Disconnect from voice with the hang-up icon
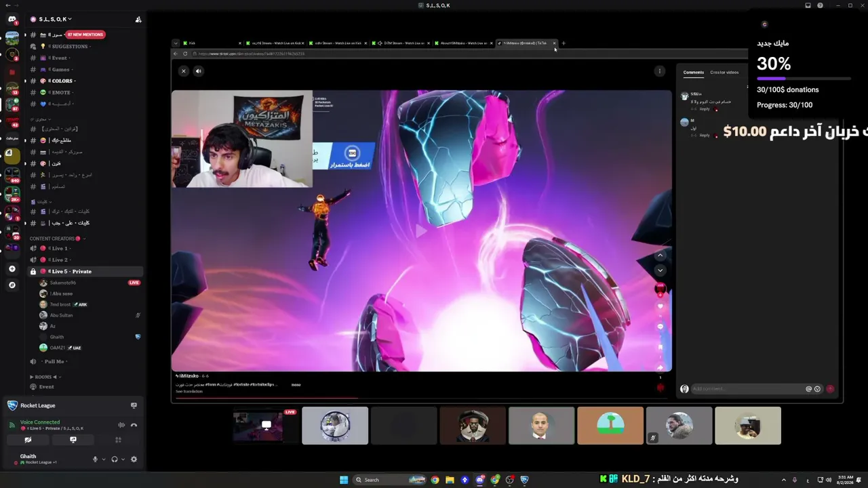Screen dimensions: 868x488 (x=134, y=425)
